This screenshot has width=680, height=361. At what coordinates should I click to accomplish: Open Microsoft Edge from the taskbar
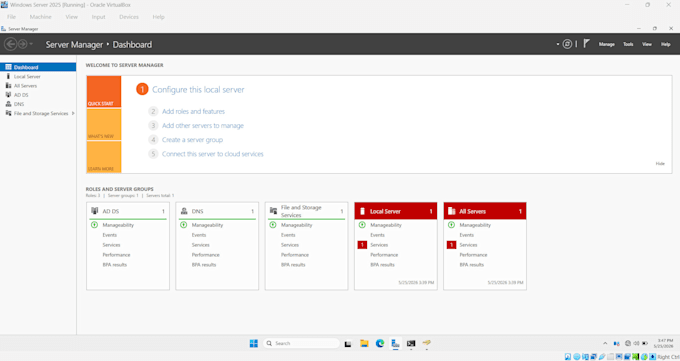point(380,343)
